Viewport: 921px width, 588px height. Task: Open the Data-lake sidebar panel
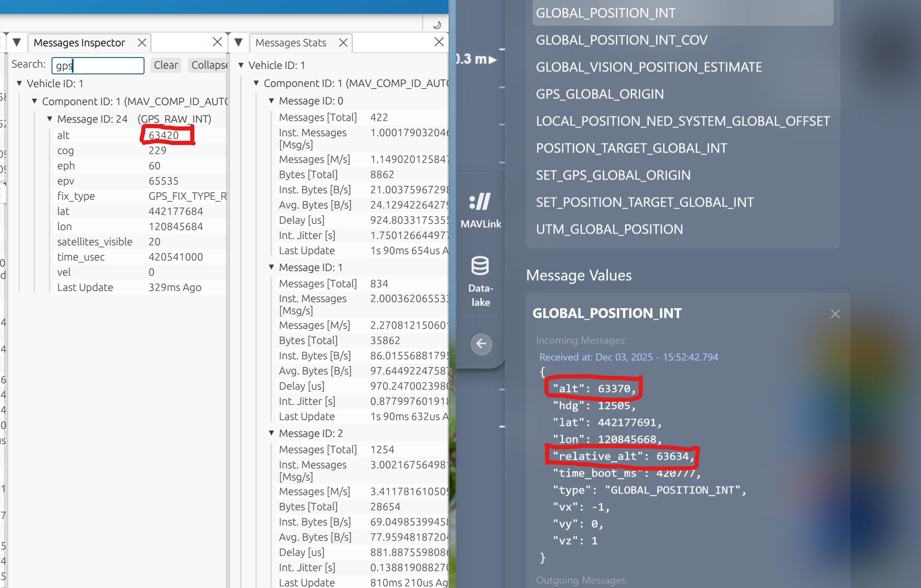click(480, 281)
